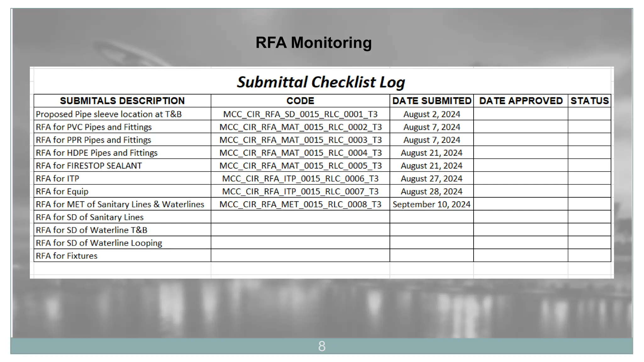
Task: Select code MCC_CIR_RFA_MAT_0015_RLC_0003_T3 cell
Action: coord(300,140)
